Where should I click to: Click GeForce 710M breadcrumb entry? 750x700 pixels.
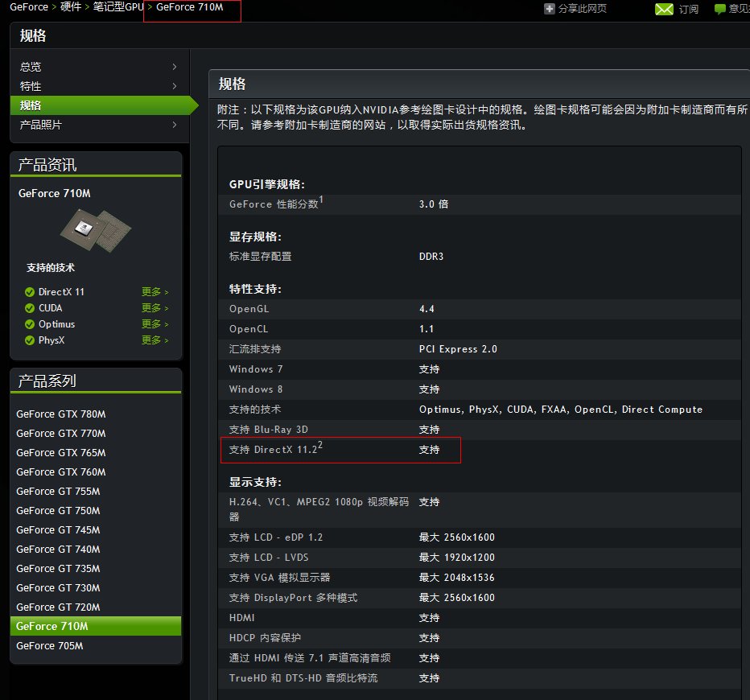click(189, 7)
